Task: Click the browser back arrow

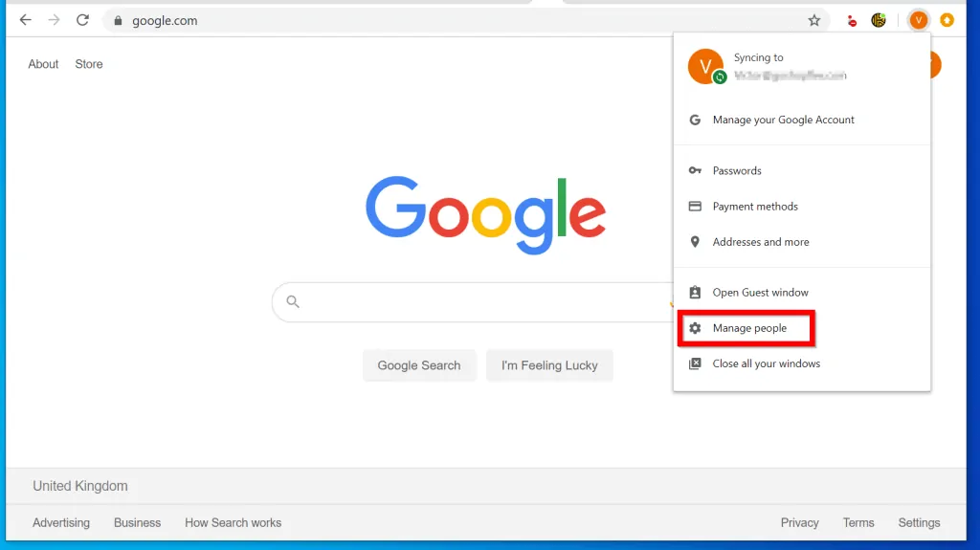Action: click(25, 20)
